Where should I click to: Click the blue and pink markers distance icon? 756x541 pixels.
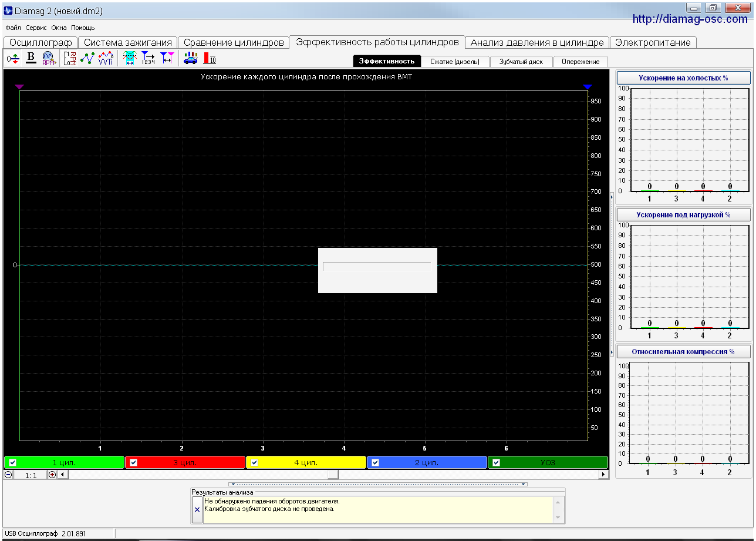167,58
